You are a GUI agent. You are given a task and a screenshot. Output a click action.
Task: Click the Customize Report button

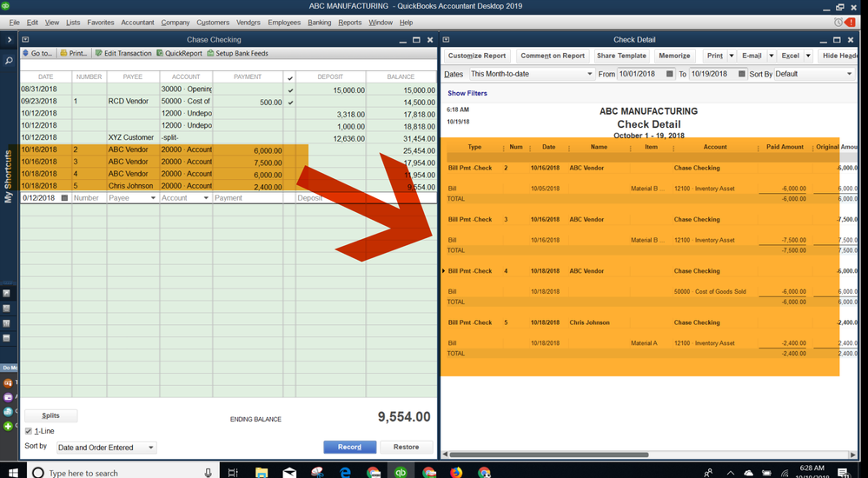pyautogui.click(x=477, y=56)
